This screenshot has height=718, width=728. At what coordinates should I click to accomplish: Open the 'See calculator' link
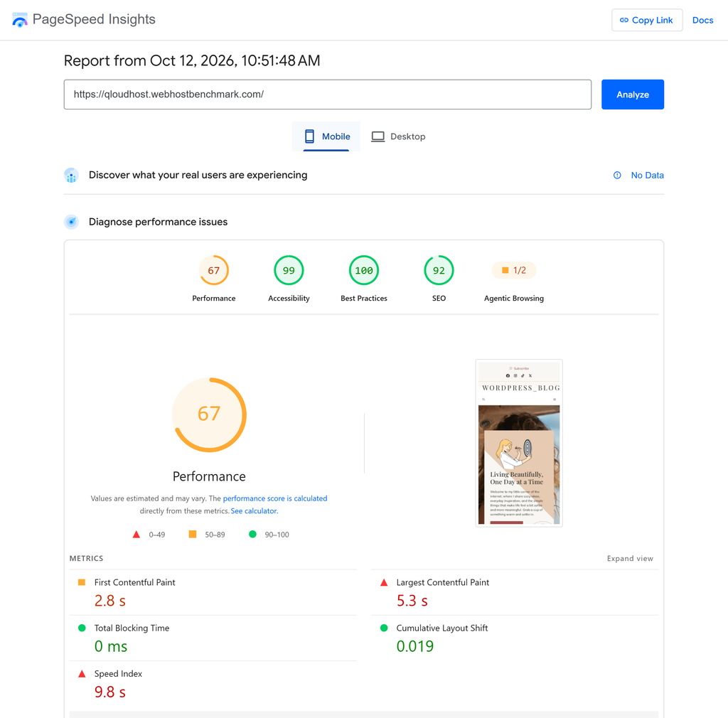pos(254,510)
